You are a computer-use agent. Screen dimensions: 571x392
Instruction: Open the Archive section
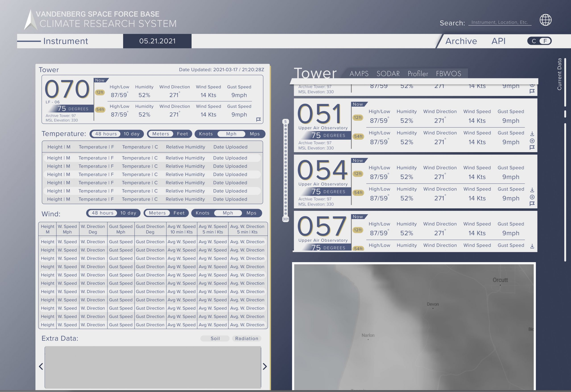click(461, 41)
